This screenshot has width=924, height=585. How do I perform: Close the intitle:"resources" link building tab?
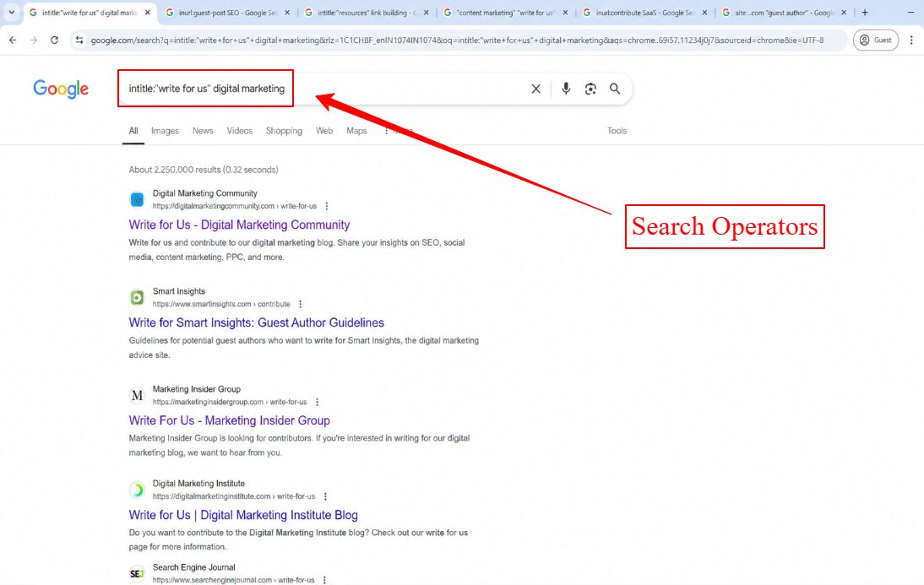pyautogui.click(x=426, y=13)
